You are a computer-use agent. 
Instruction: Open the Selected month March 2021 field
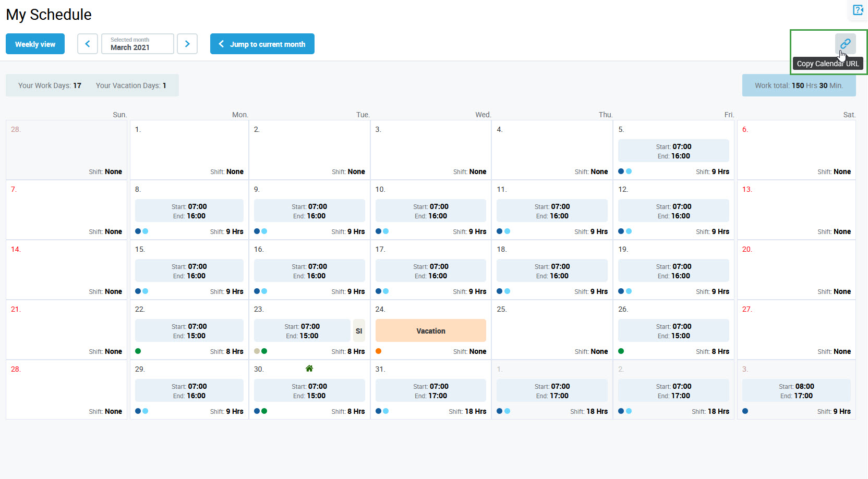pyautogui.click(x=138, y=44)
